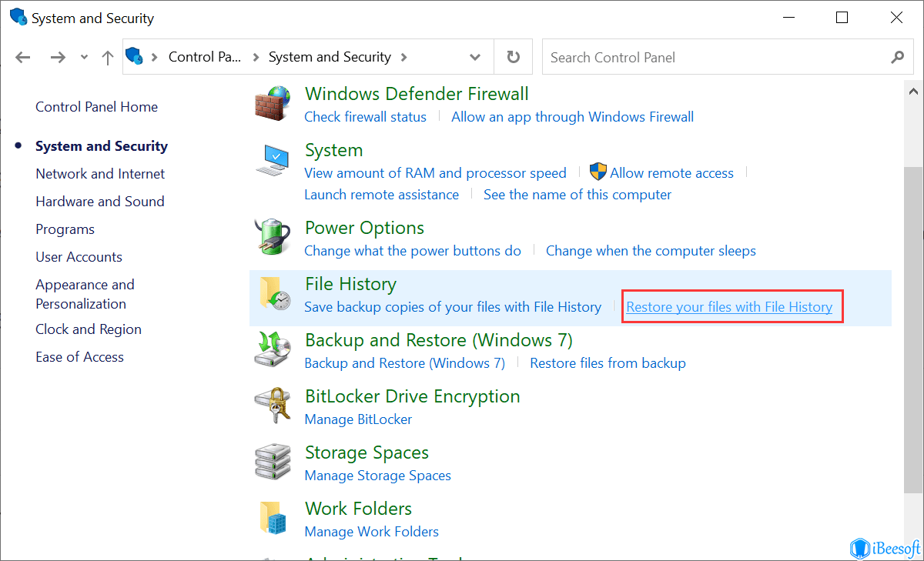Screen dimensions: 924x561
Task: Click Allow remote access link
Action: point(671,173)
